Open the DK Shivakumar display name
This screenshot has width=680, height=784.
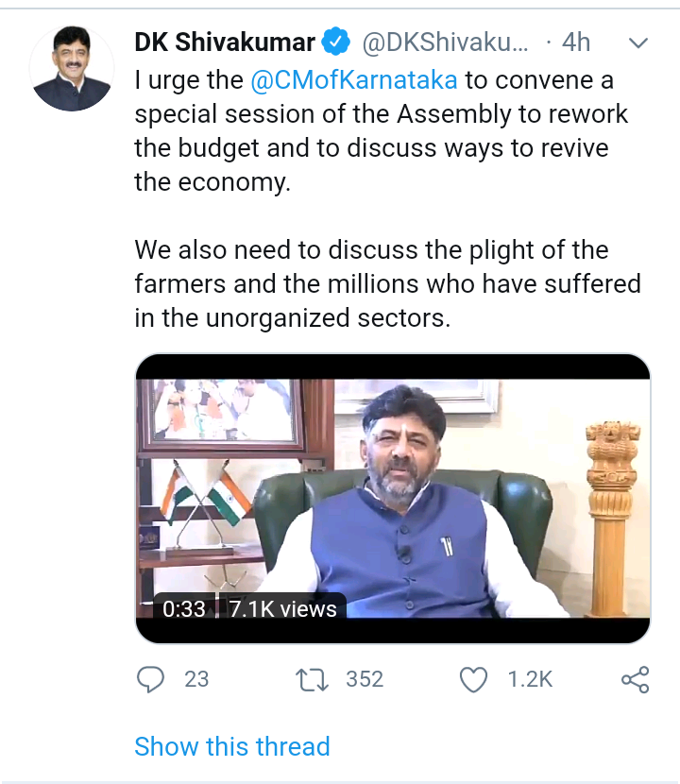tap(225, 42)
